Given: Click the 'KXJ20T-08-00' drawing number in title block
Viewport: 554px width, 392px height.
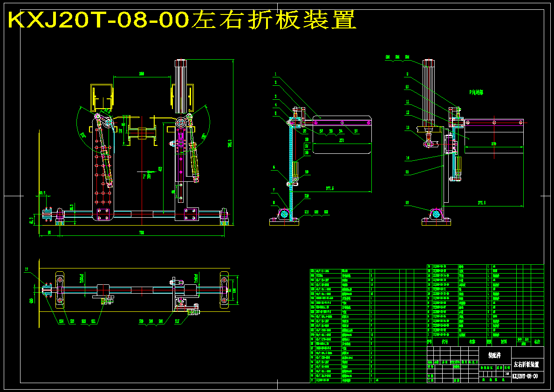Looking at the screenshot, I should coord(525,376).
